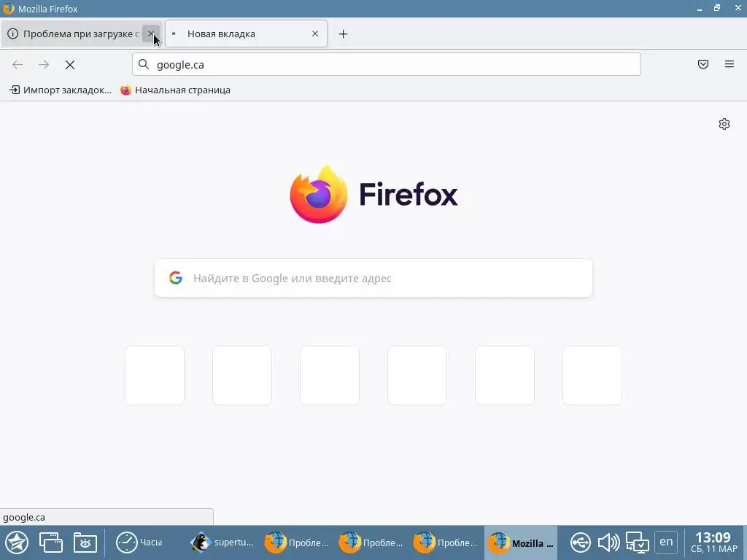Switch to second 'Пробле...' Firefox window
Viewport: 747px width, 560px height.
point(371,542)
